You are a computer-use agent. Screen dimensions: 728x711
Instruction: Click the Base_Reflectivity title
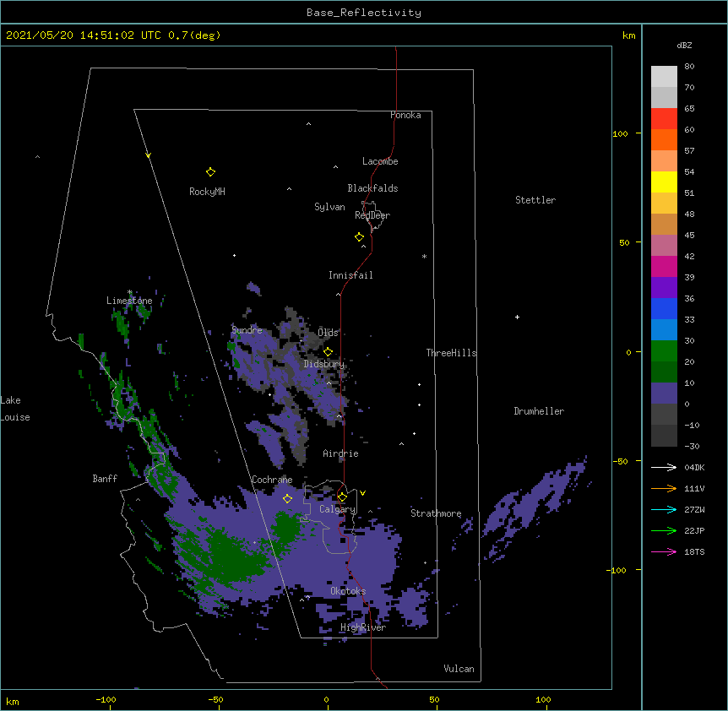tap(364, 13)
